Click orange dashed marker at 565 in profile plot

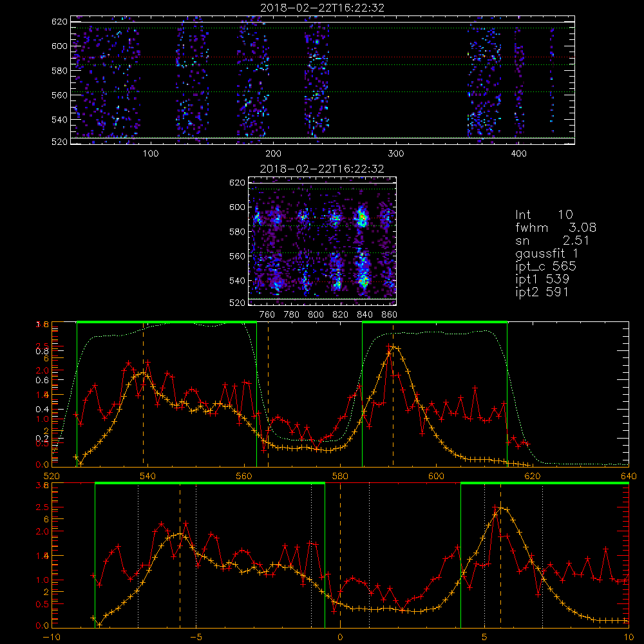pos(268,394)
